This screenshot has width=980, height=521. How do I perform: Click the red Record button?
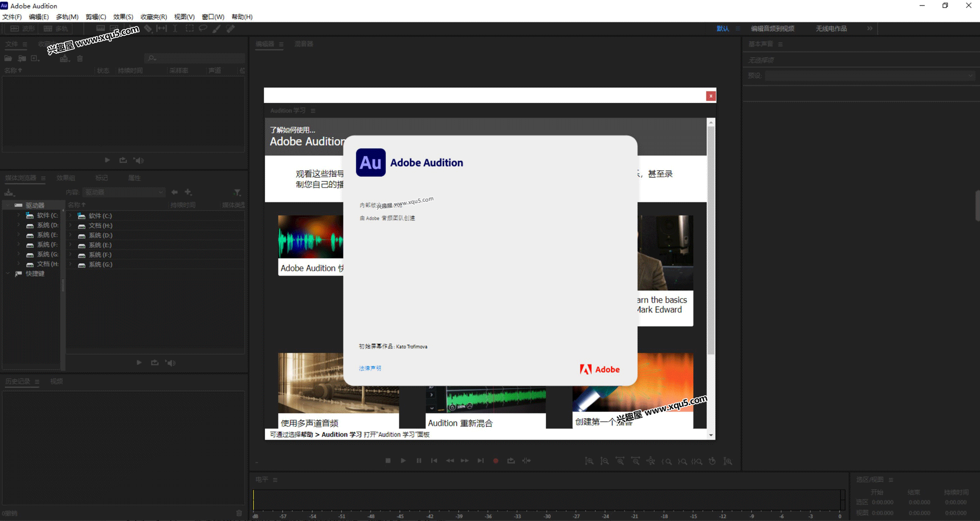(x=495, y=461)
